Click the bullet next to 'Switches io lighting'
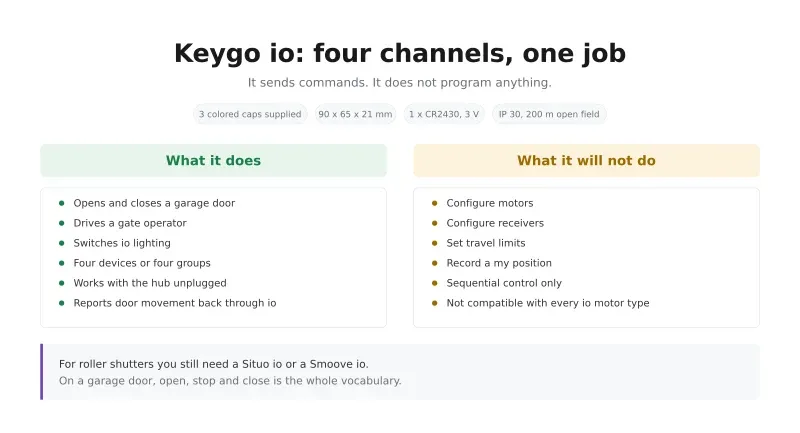Screen dimensions: 800x433 62,243
